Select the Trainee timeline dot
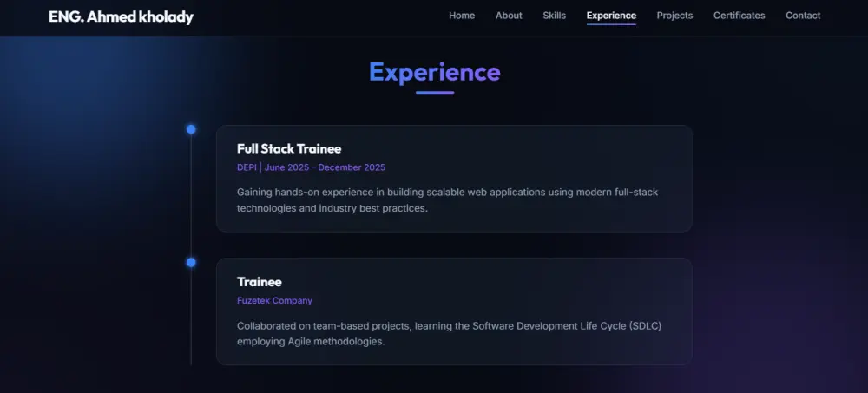 click(191, 262)
